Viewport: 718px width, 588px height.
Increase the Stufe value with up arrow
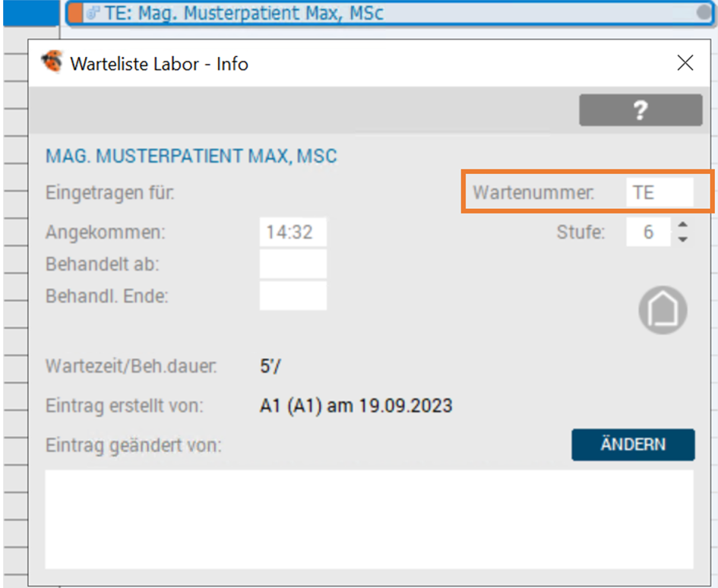(x=682, y=225)
